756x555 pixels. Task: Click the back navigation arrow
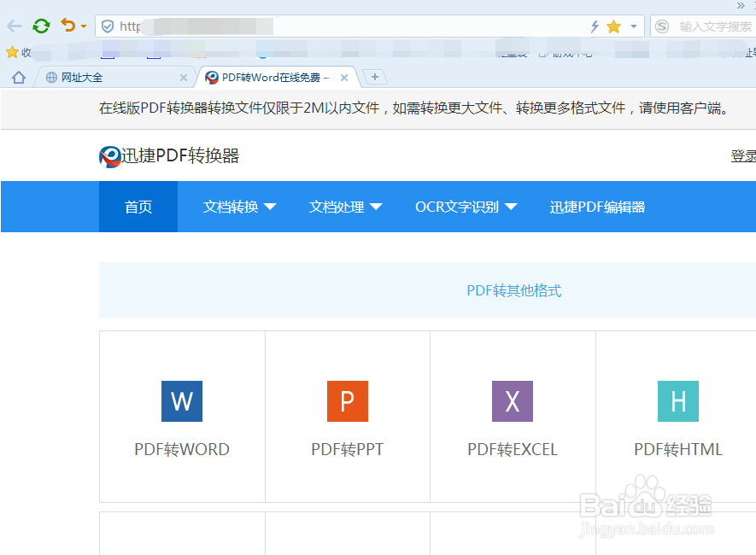pyautogui.click(x=12, y=26)
